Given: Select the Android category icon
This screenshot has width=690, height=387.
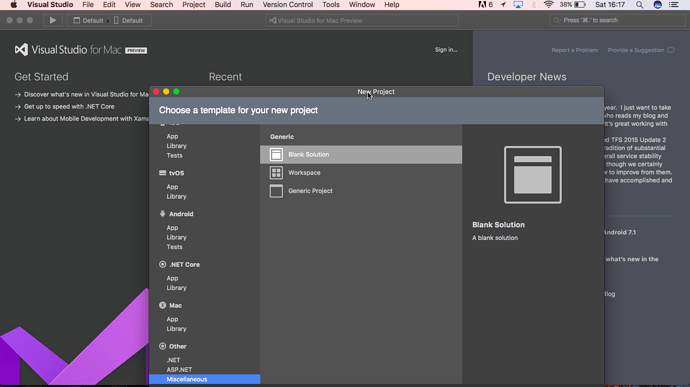Looking at the screenshot, I should (x=162, y=214).
